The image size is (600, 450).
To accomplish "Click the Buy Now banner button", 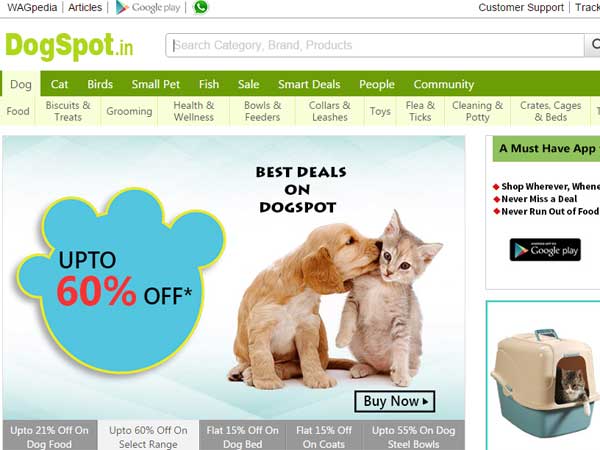I will [x=395, y=401].
